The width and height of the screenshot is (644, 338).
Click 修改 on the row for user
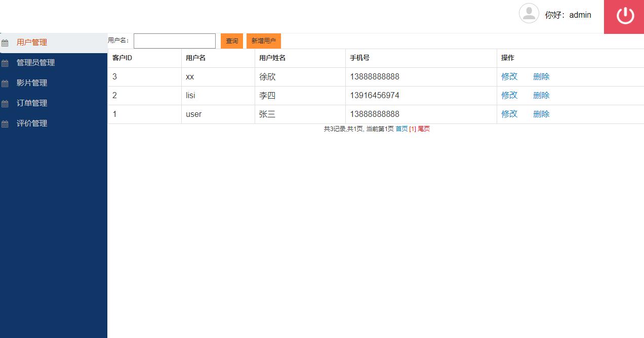509,114
